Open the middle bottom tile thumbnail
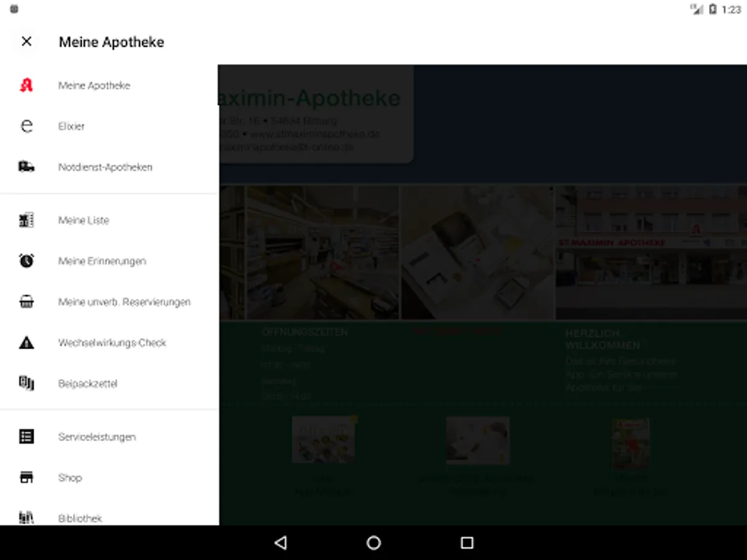The image size is (747, 560). [x=477, y=440]
